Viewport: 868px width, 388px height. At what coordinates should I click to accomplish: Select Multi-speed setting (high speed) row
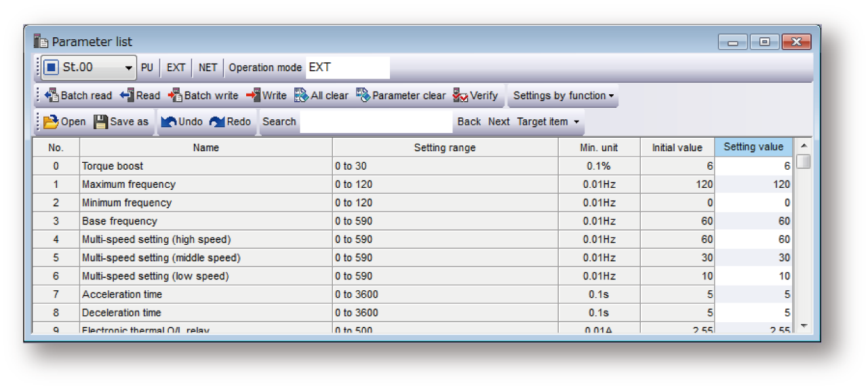click(157, 239)
